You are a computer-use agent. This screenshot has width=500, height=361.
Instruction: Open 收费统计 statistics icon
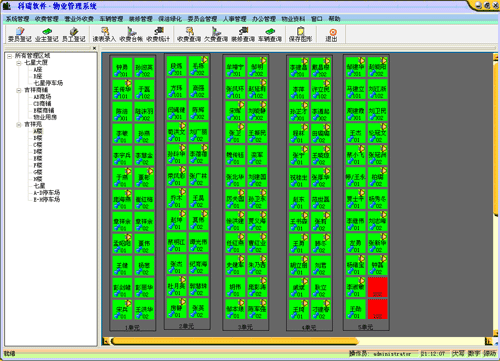click(158, 35)
